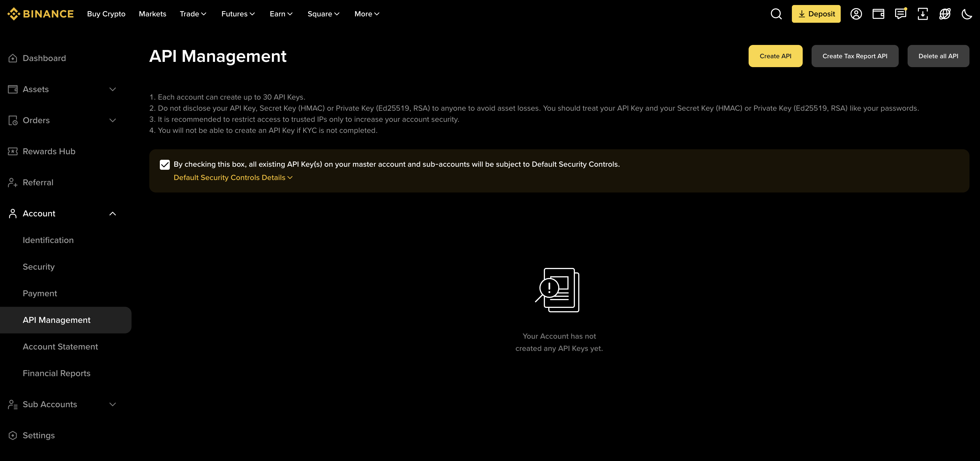The height and width of the screenshot is (461, 980).
Task: Click the KYC not completed notice
Action: [x=263, y=130]
